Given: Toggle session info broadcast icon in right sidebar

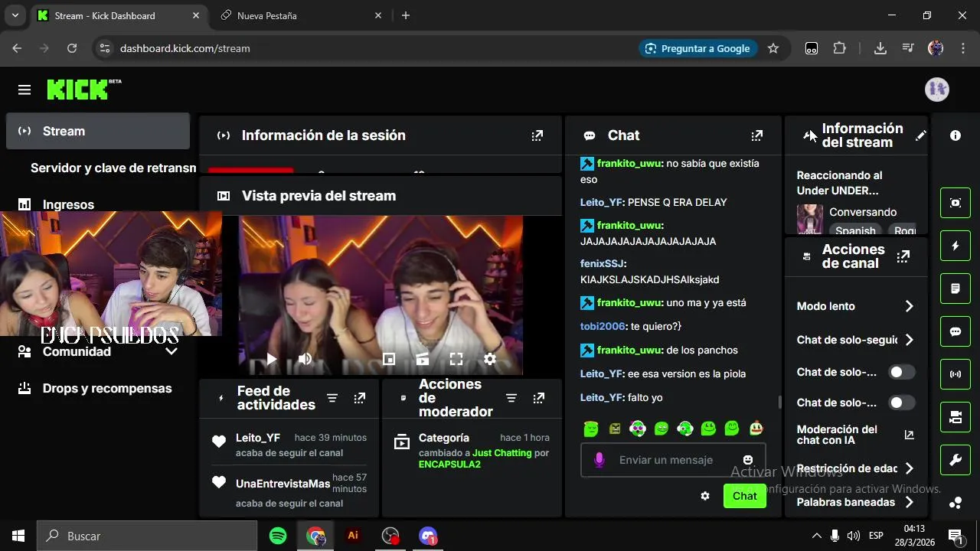Looking at the screenshot, I should (x=955, y=374).
